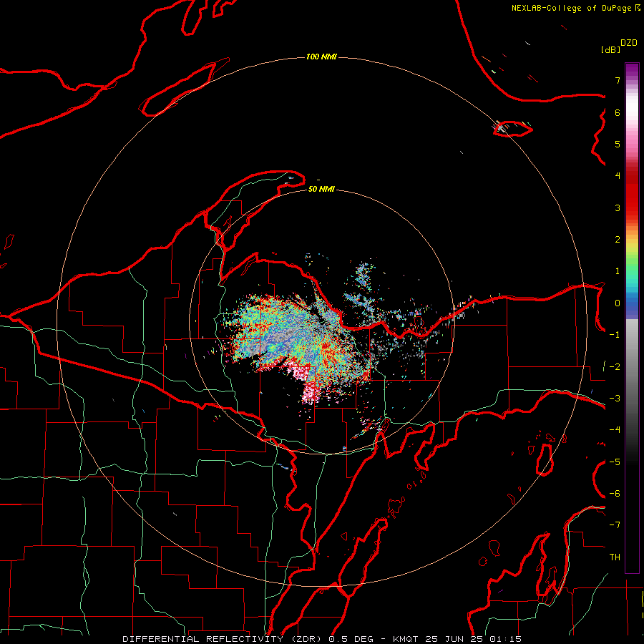Click the 3 dB legend value

[x=618, y=208]
